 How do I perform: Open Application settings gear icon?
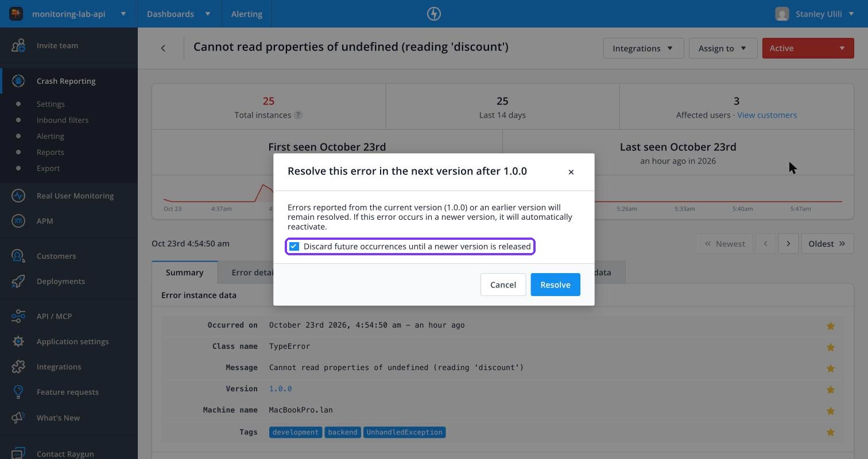click(18, 341)
